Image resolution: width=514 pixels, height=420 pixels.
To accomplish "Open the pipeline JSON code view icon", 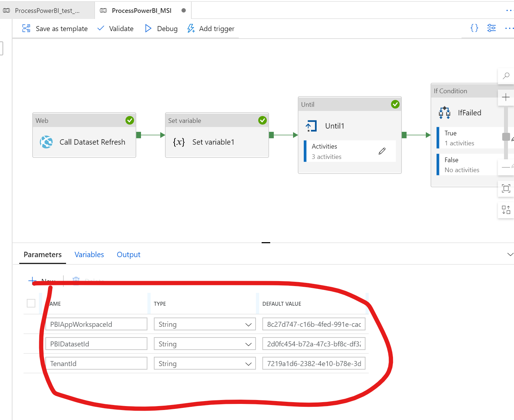I will pyautogui.click(x=474, y=28).
